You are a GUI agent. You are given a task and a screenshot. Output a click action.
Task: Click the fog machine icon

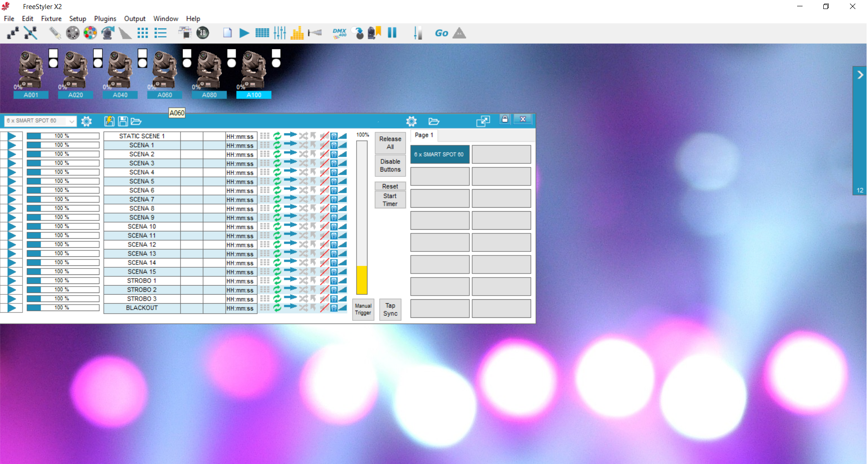(x=315, y=33)
